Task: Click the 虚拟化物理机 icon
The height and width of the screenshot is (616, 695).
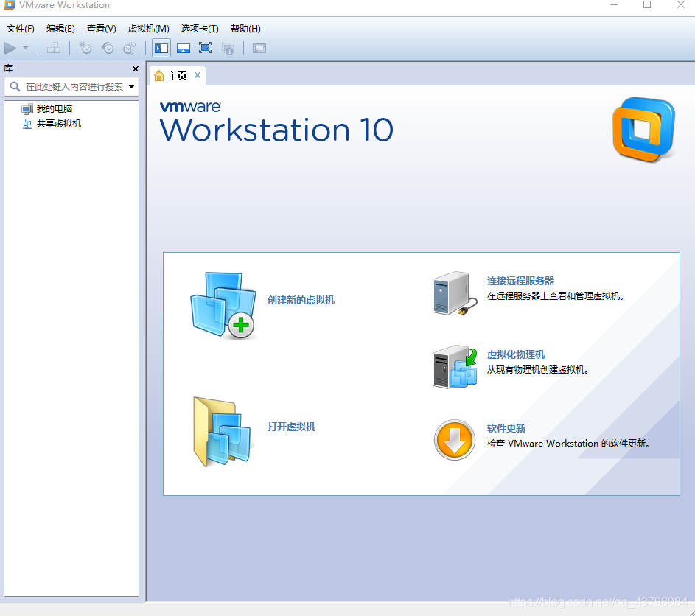Action: [455, 367]
